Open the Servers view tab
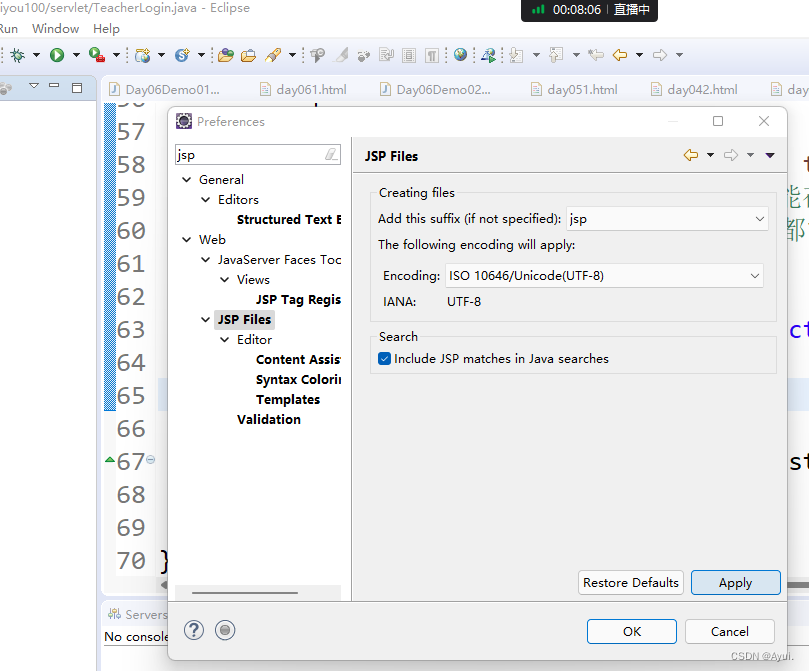This screenshot has height=671, width=809. click(137, 614)
